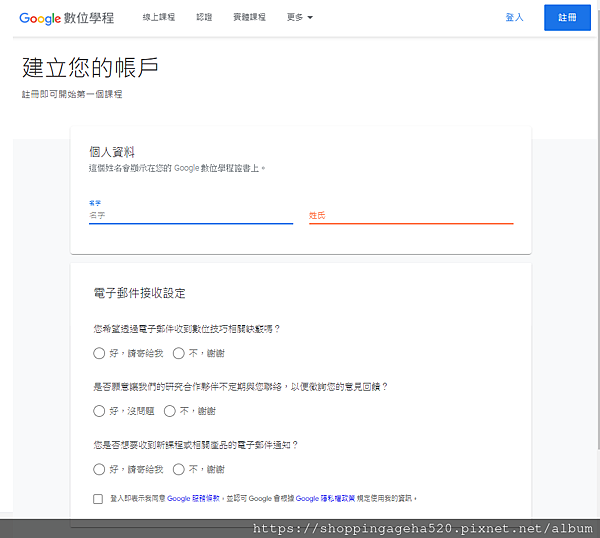Click the 建立您的帳戶 heading text

point(90,68)
